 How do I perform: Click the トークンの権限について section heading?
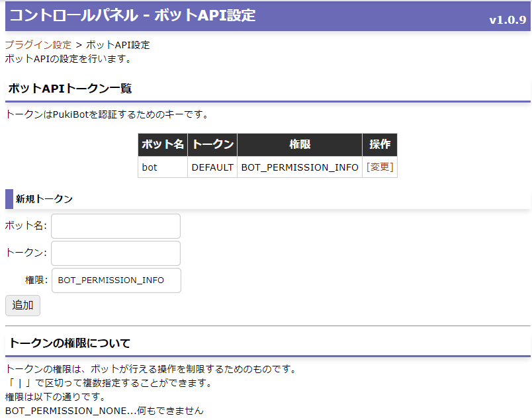69,343
